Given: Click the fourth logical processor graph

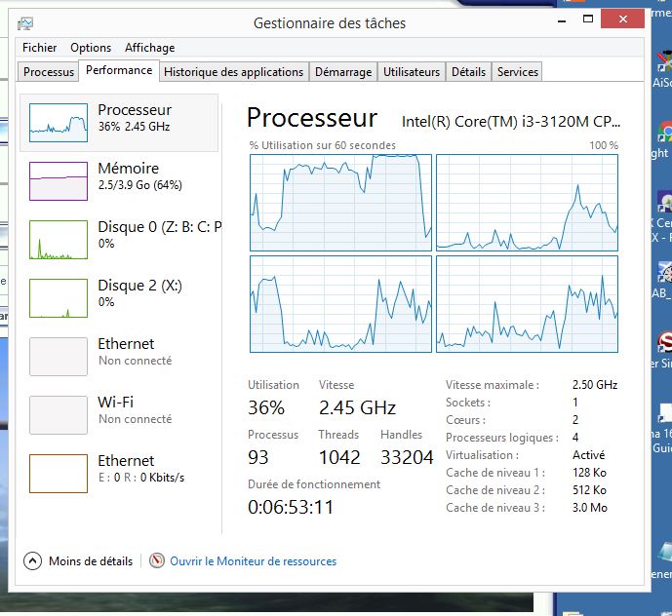Looking at the screenshot, I should pyautogui.click(x=527, y=304).
